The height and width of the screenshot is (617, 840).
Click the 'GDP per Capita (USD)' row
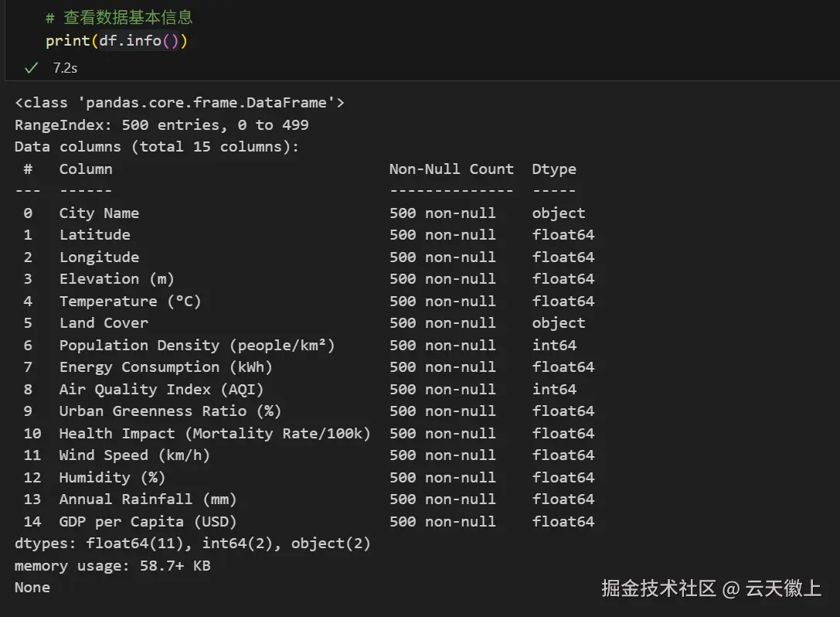click(308, 522)
